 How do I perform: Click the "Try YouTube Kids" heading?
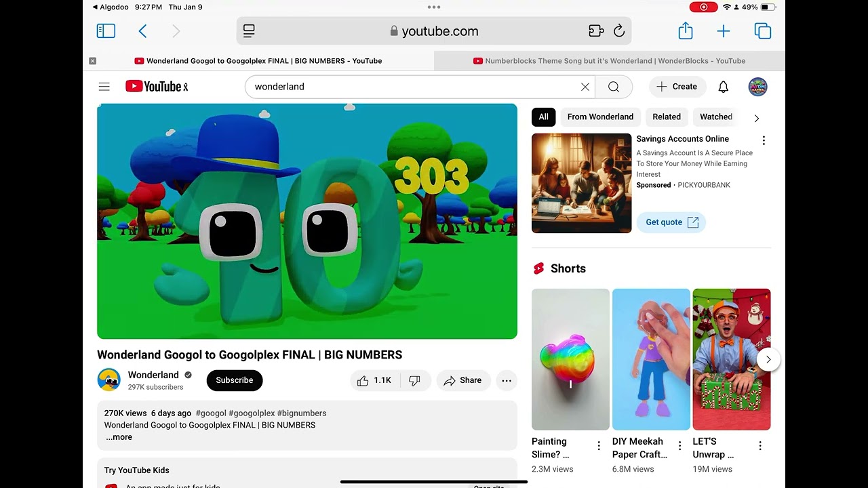pyautogui.click(x=137, y=470)
